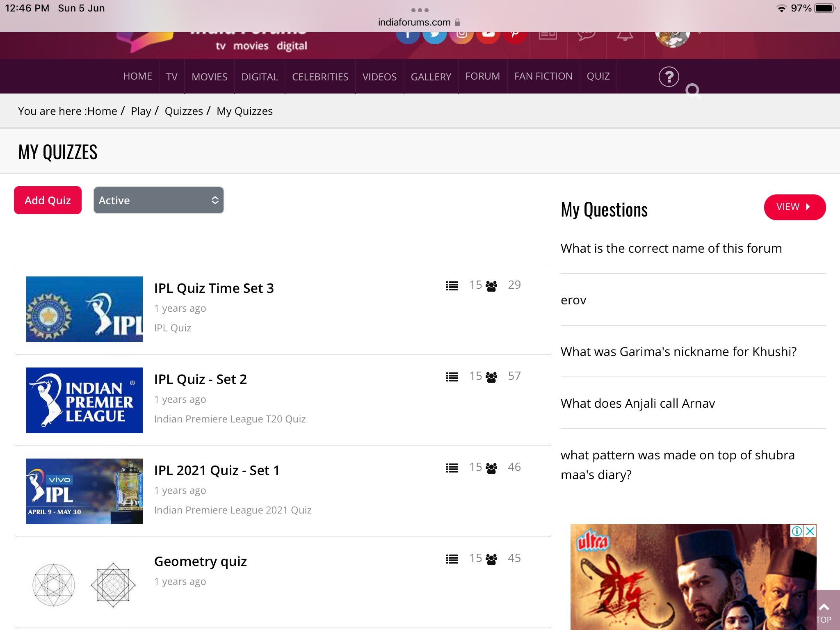Viewport: 840px width, 630px height.
Task: Expand the Active quiz status dropdown
Action: pos(159,200)
